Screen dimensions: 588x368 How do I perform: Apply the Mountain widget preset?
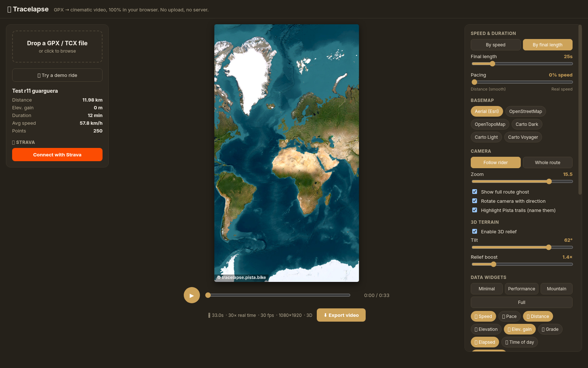(x=556, y=289)
